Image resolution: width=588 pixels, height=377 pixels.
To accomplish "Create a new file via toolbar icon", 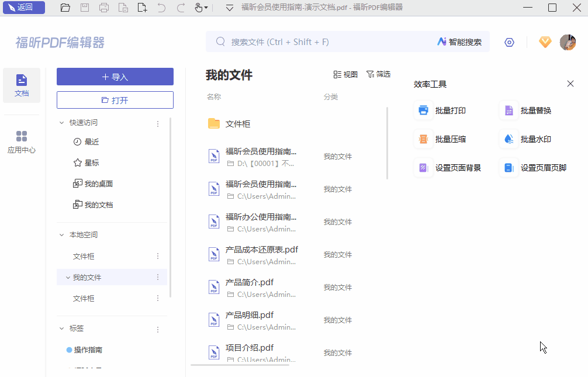I will (x=142, y=8).
